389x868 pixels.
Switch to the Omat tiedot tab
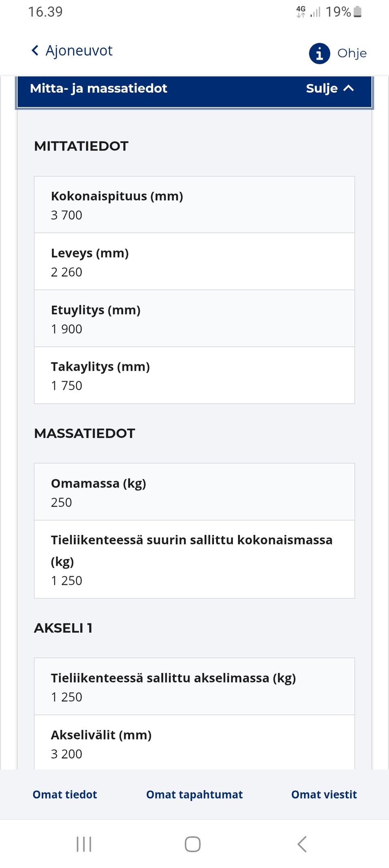(65, 794)
